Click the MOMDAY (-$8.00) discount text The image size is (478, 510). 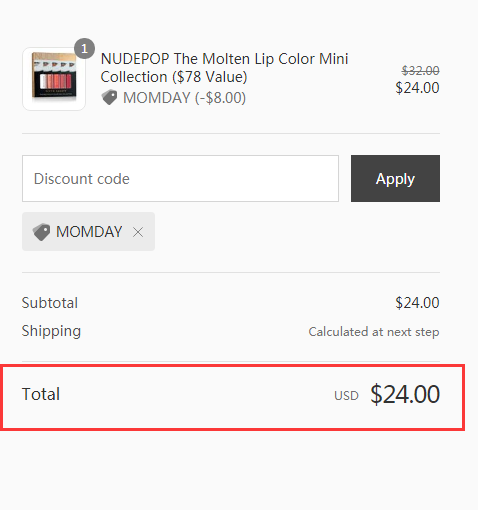(x=184, y=98)
